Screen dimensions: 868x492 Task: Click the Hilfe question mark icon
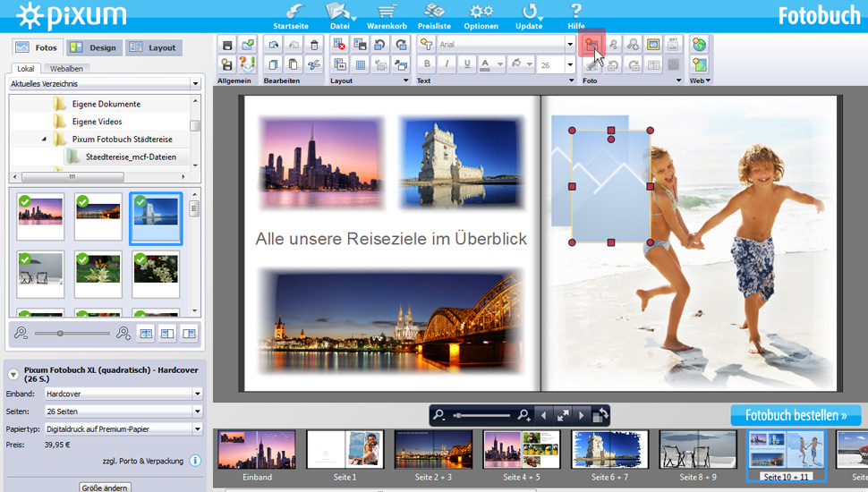click(x=575, y=12)
